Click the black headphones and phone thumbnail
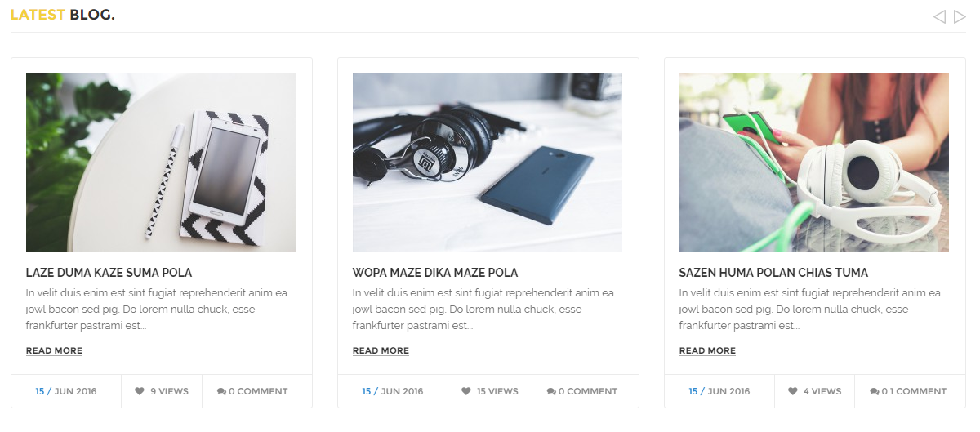 point(488,163)
